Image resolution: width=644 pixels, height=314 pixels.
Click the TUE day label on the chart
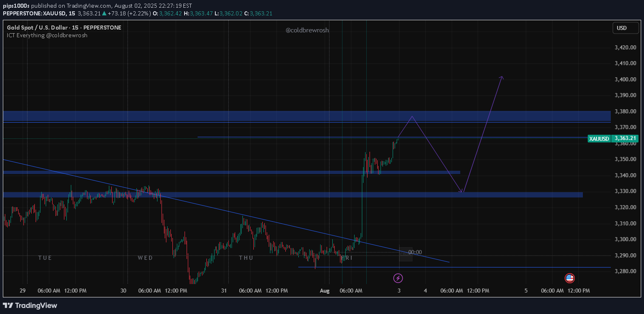point(45,258)
